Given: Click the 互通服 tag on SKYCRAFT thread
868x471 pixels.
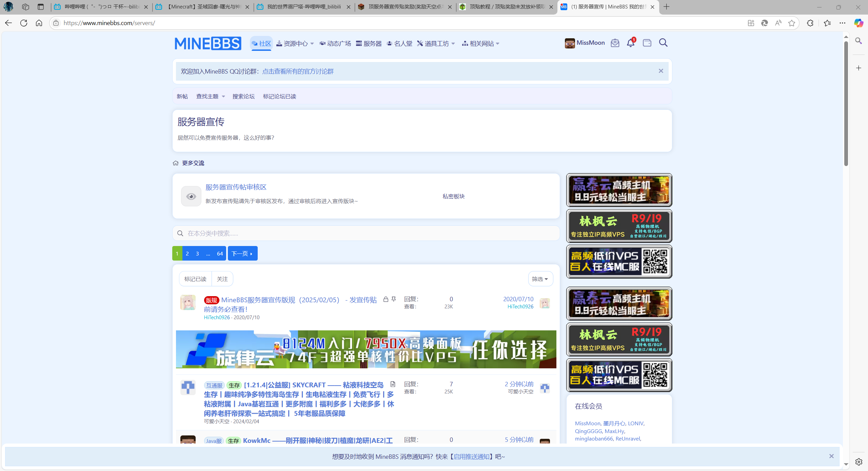Looking at the screenshot, I should tap(214, 385).
